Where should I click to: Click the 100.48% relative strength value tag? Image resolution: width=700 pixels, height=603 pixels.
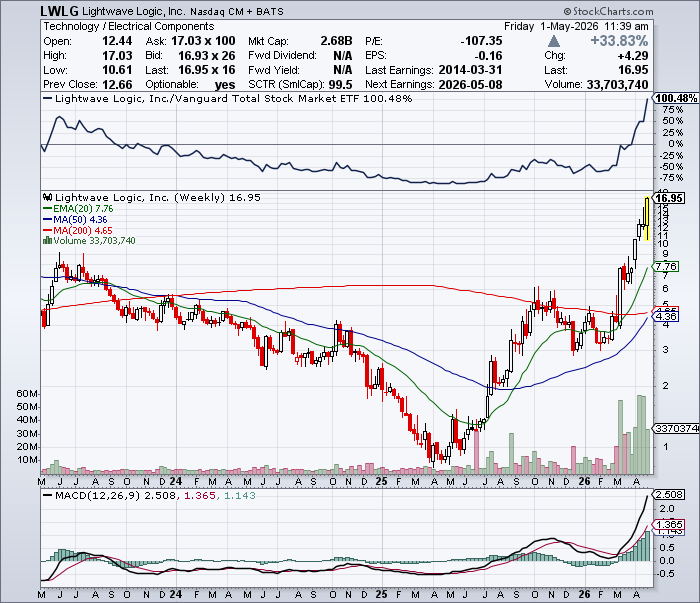(676, 98)
